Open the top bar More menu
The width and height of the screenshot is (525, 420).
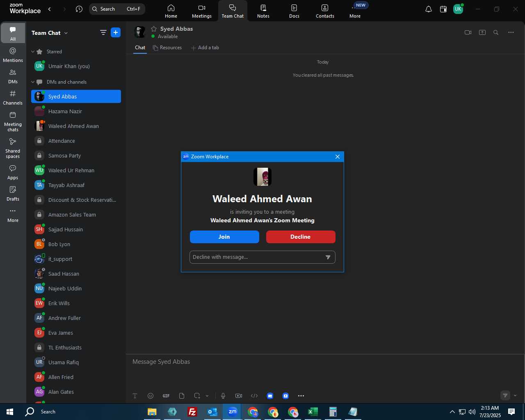(x=355, y=11)
